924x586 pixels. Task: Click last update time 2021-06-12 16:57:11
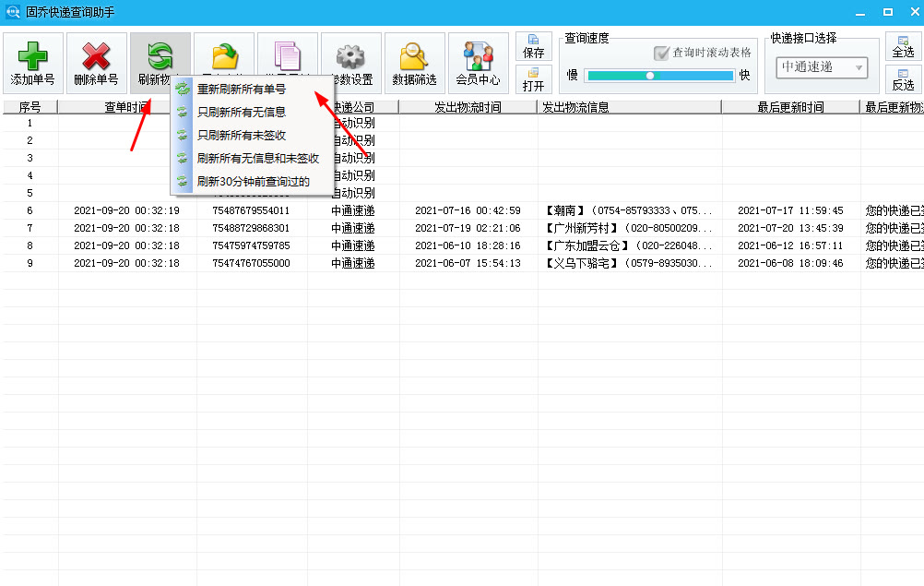click(x=790, y=245)
